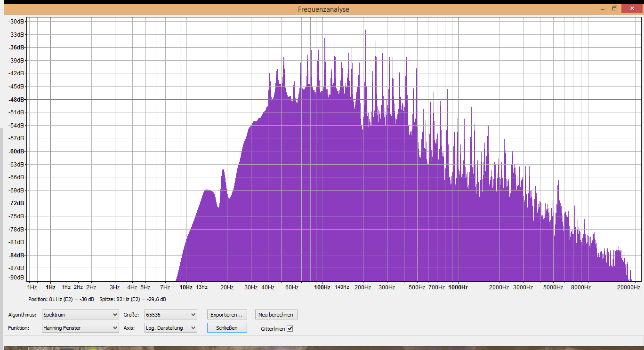The height and width of the screenshot is (350, 644).
Task: Open the Funktion dropdown showing Hanning Fenster
Action: [x=80, y=328]
